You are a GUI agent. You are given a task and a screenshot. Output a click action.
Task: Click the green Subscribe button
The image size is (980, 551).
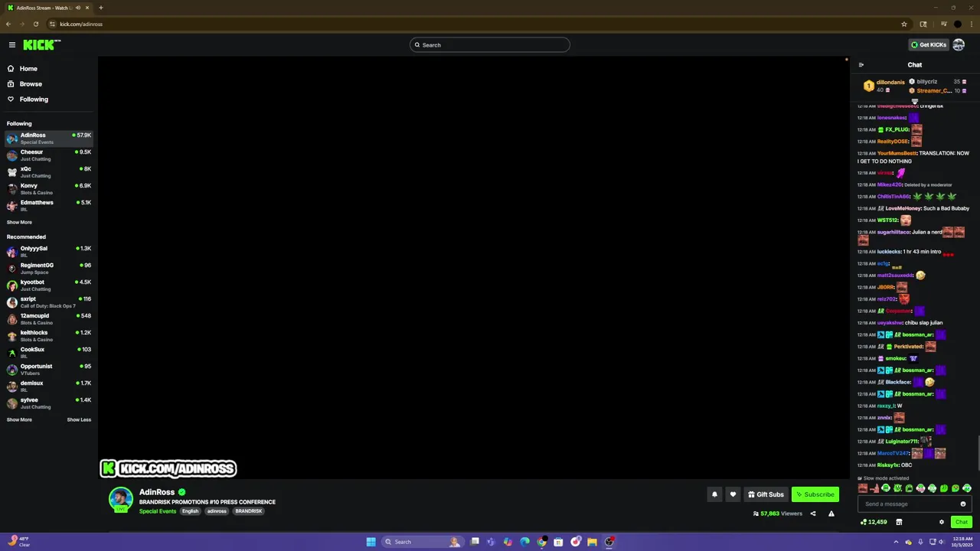815,494
